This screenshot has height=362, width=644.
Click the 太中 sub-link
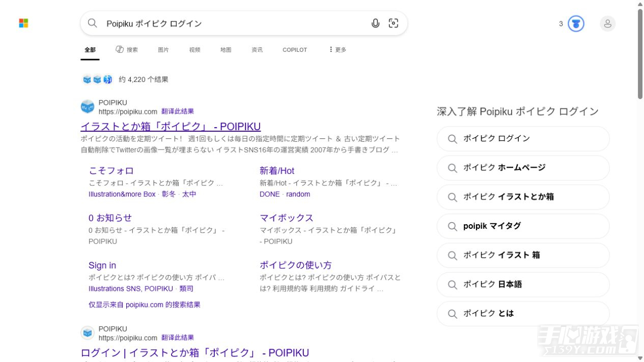pos(189,194)
